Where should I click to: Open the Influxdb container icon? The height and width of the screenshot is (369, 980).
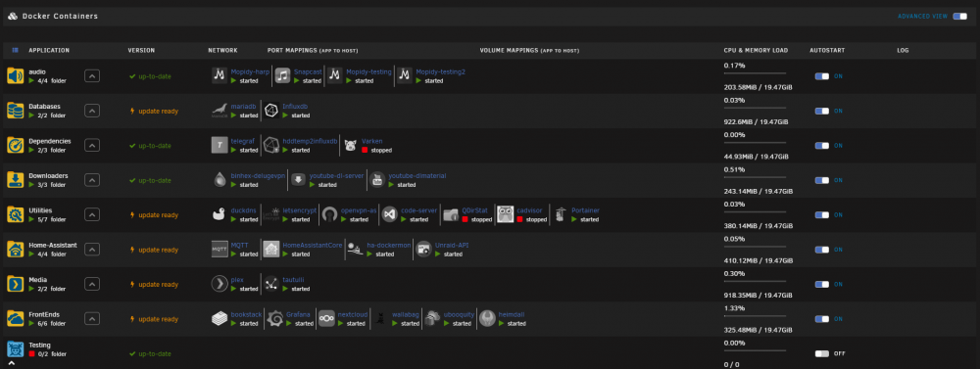point(271,111)
